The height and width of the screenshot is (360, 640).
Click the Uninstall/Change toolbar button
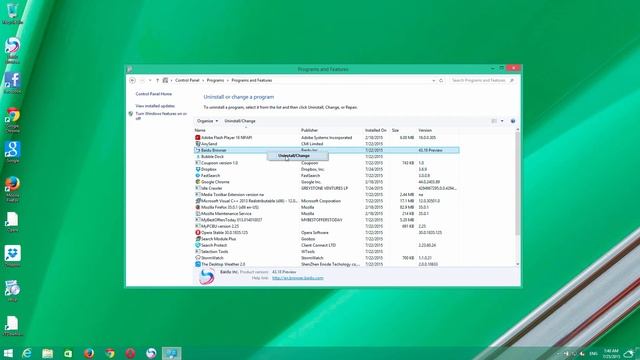240,121
